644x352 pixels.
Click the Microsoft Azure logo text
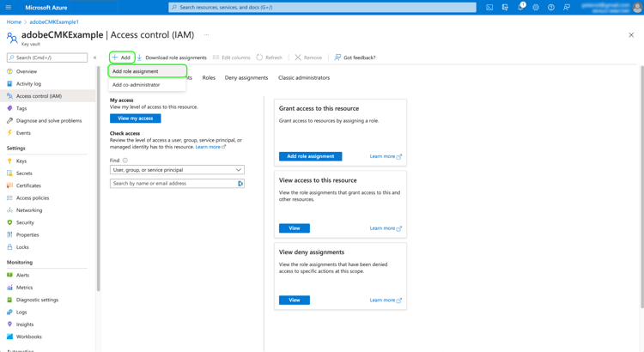pos(46,8)
